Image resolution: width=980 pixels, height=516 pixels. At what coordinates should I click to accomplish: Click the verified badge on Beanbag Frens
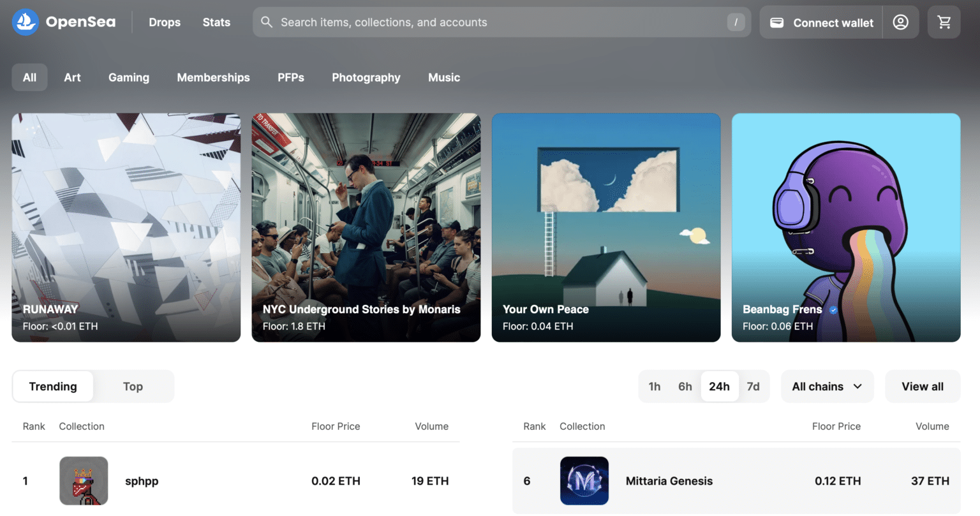point(833,309)
